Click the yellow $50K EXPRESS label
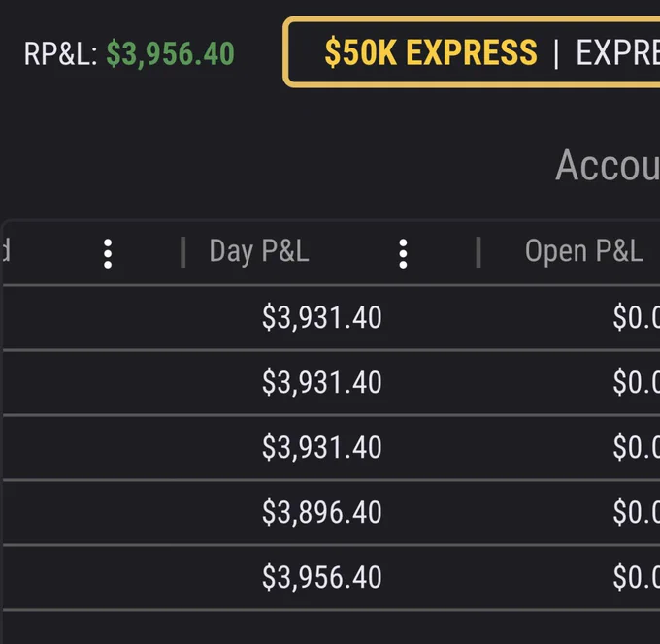This screenshot has height=644, width=660. (431, 52)
